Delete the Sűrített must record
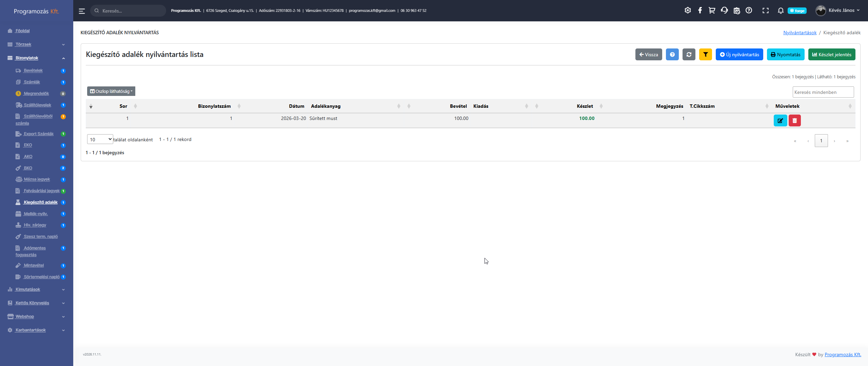 794,121
